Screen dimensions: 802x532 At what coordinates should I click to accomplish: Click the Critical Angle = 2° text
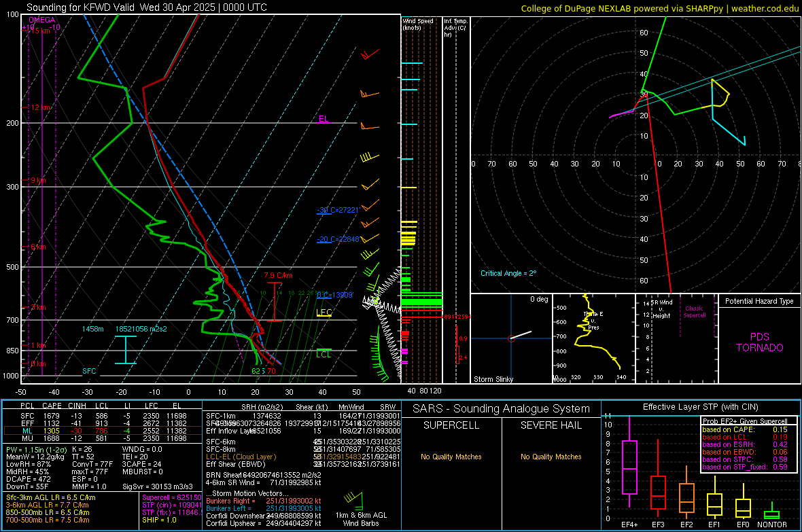(x=508, y=273)
